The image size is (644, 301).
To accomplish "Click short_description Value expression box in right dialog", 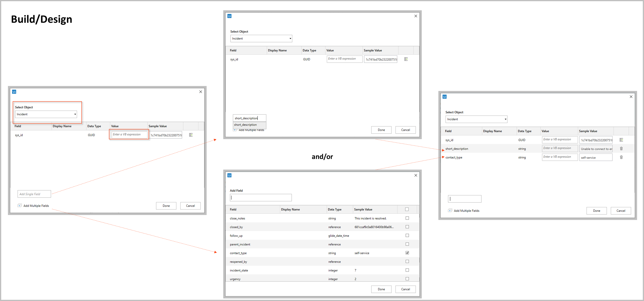I will (560, 148).
